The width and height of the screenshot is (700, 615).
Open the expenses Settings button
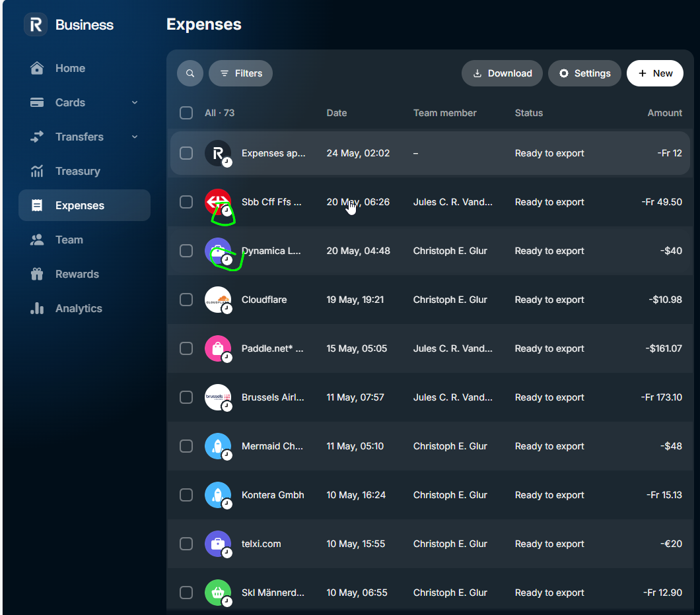pos(584,73)
